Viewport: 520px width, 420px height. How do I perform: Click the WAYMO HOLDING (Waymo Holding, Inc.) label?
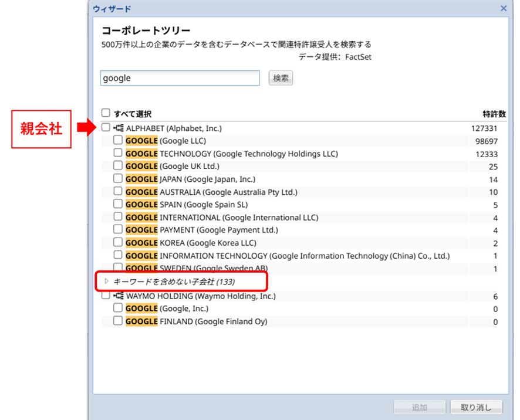click(x=201, y=296)
